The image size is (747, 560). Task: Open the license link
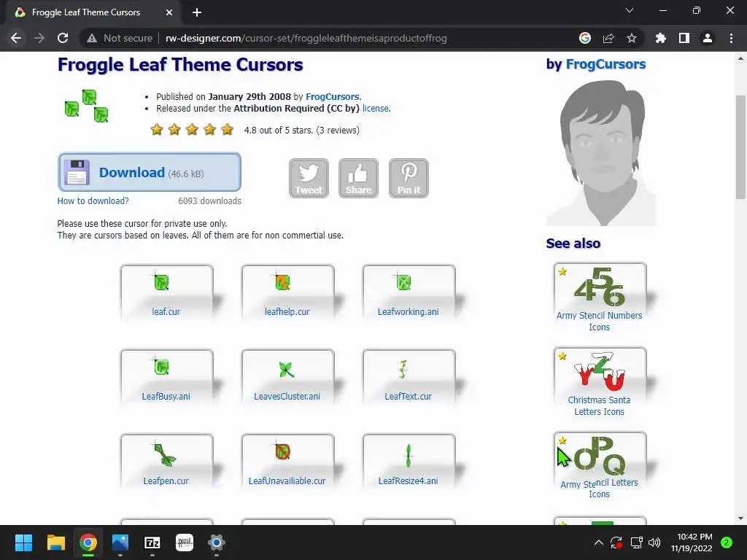pos(376,109)
